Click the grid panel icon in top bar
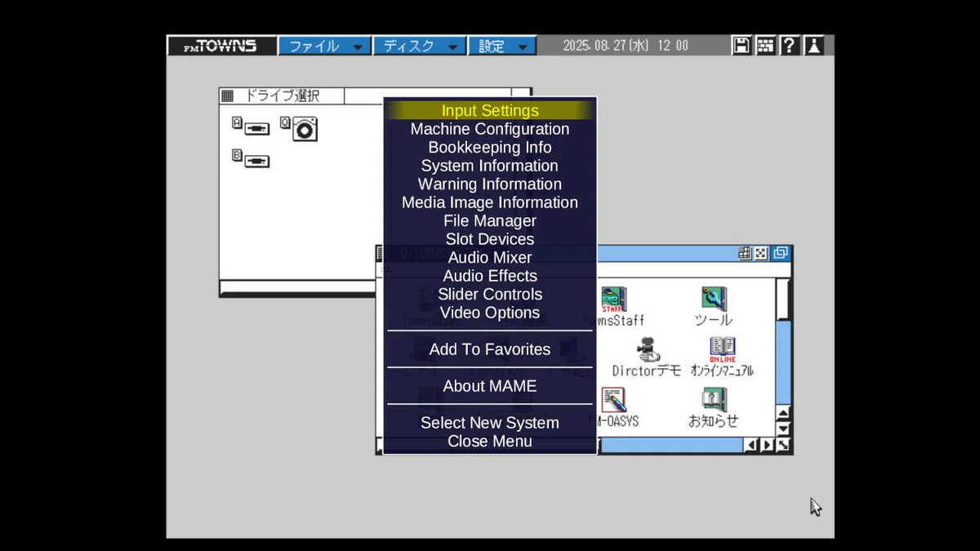The image size is (980, 551). click(765, 46)
